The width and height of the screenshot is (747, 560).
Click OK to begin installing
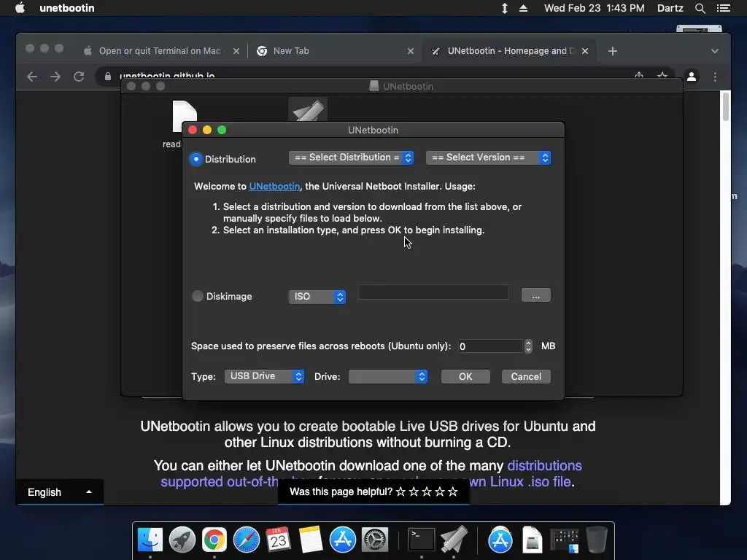pos(465,377)
